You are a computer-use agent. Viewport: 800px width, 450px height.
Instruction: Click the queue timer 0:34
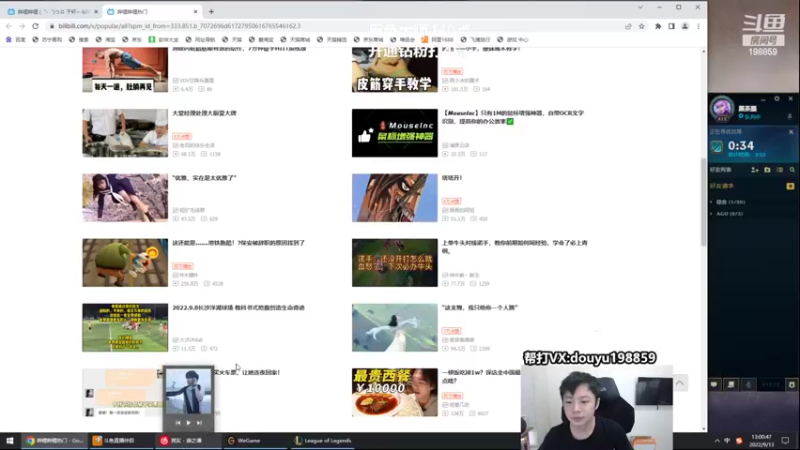click(x=741, y=146)
